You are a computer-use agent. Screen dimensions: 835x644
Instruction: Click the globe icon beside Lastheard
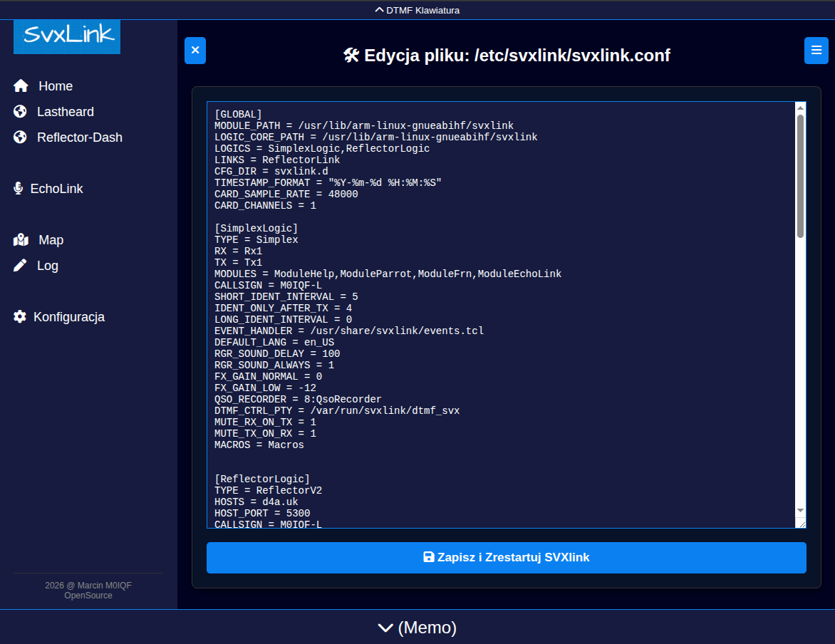20,112
